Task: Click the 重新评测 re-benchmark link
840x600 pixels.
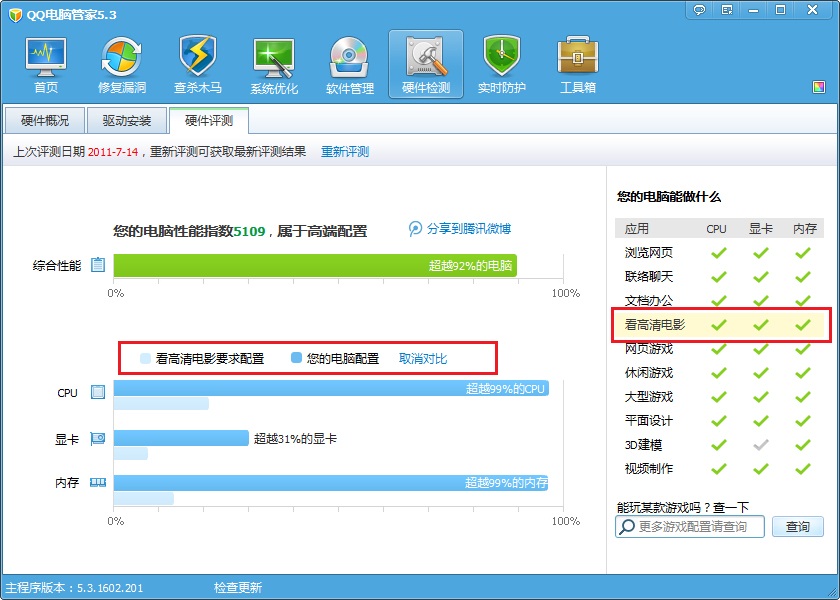Action: [x=343, y=152]
